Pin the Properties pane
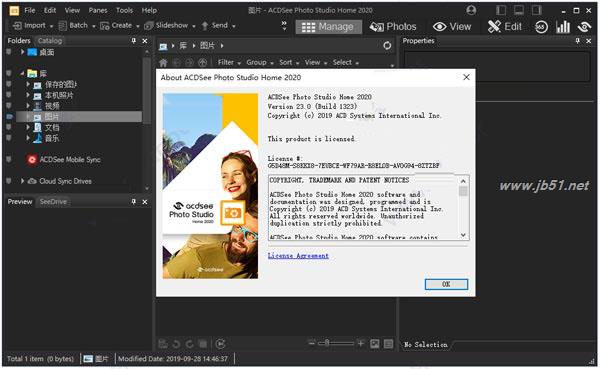This screenshot has height=369, width=600. point(578,41)
